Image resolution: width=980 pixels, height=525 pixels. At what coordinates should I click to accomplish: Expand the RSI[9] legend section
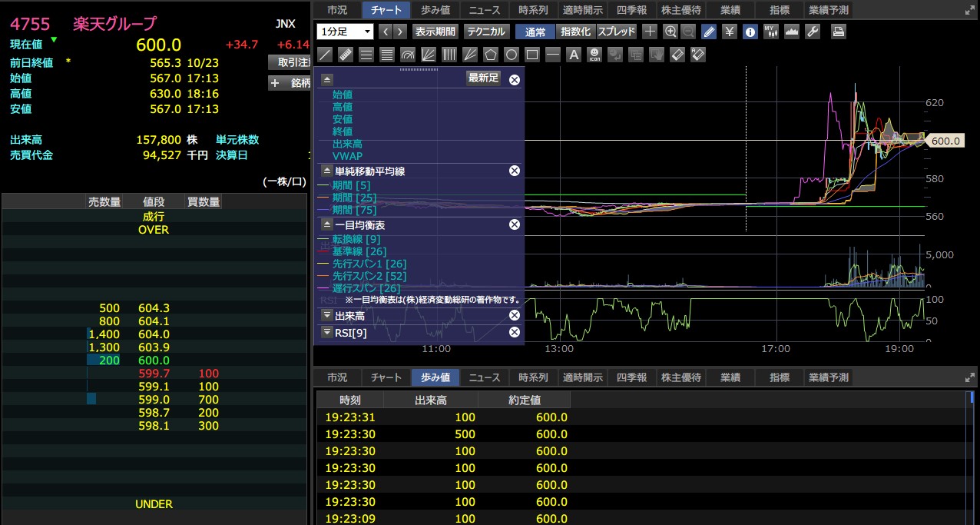point(326,332)
